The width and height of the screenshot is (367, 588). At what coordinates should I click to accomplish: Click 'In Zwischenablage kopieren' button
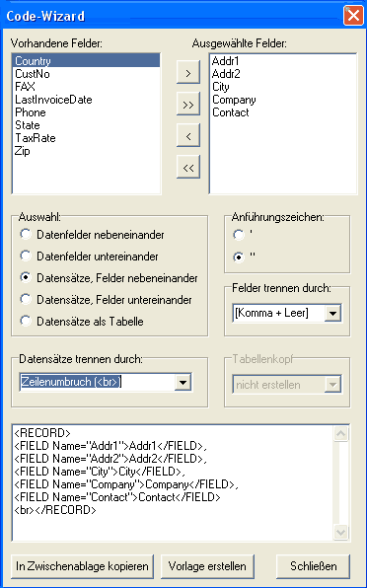pos(82,566)
